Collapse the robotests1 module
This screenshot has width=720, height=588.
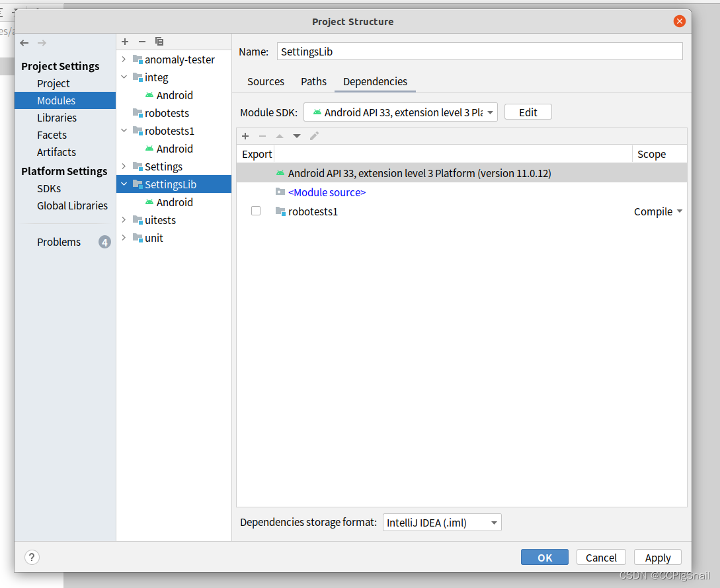[x=124, y=131]
